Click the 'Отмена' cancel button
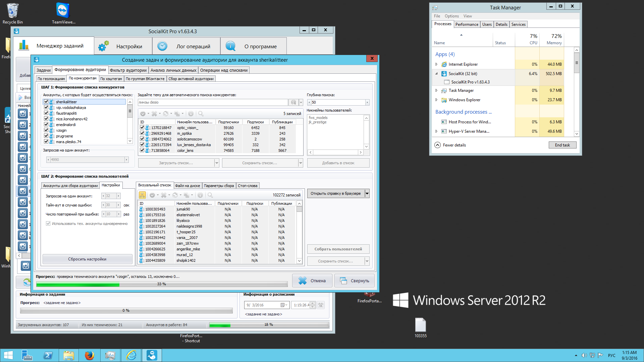 312,281
